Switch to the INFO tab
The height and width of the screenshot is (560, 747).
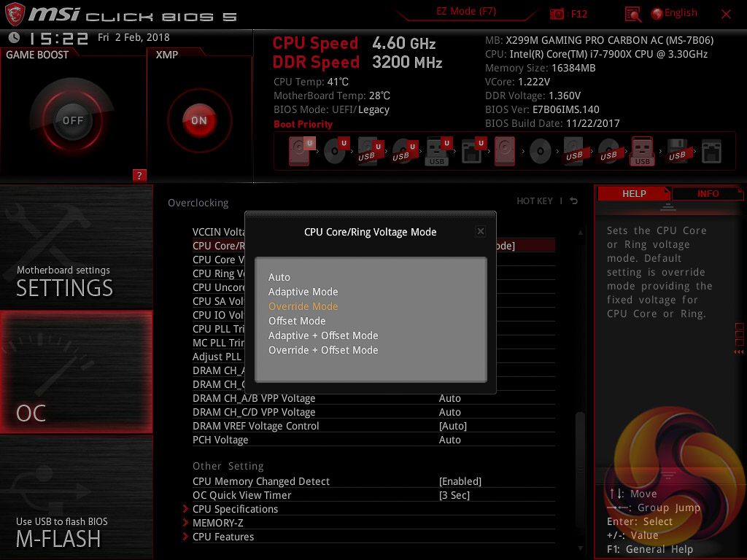click(x=708, y=194)
